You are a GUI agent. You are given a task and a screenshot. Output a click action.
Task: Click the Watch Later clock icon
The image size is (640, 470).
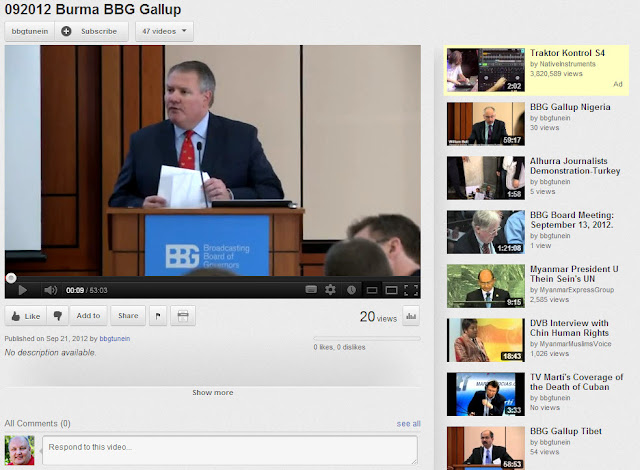click(x=351, y=290)
